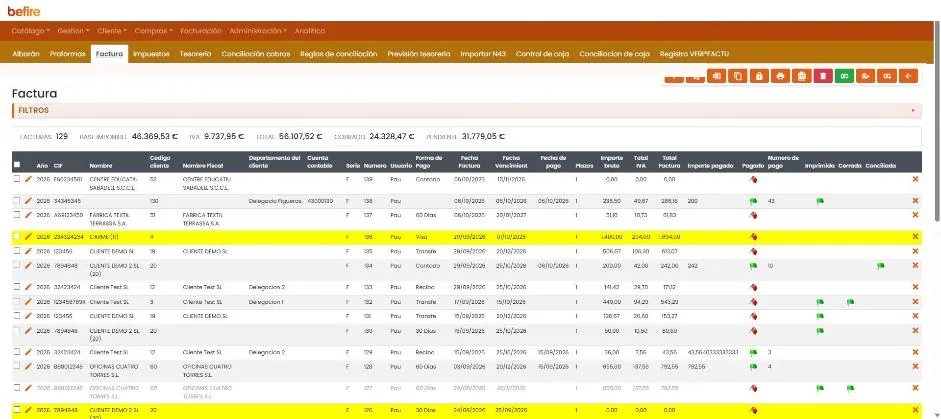The height and width of the screenshot is (419, 941).
Task: Click the befire logo
Action: (24, 11)
